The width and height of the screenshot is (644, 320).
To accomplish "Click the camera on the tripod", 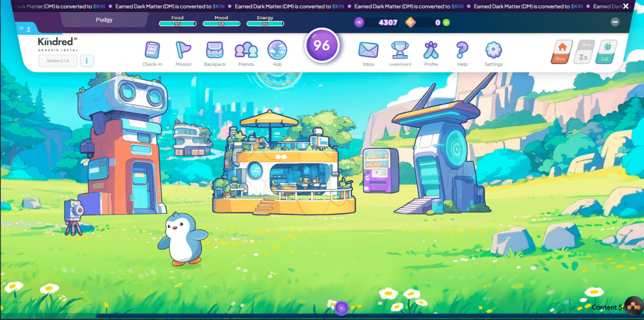I will [x=73, y=217].
